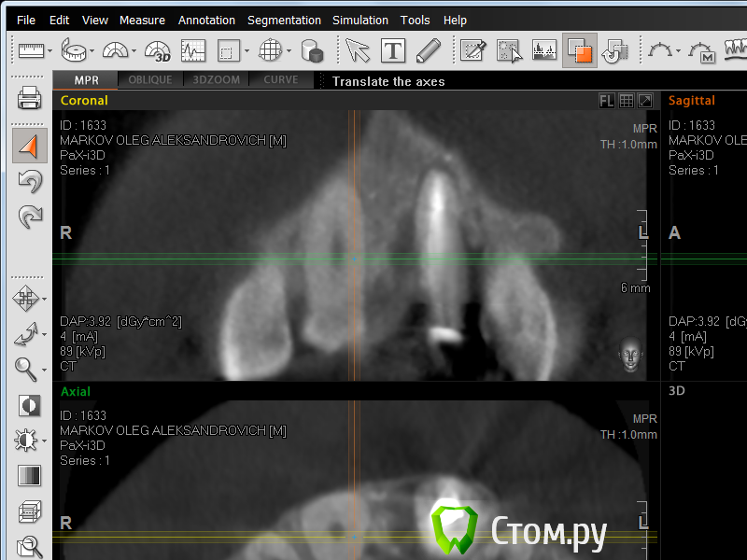Expand the brightness tool dropdown
The width and height of the screenshot is (747, 560).
tap(45, 441)
